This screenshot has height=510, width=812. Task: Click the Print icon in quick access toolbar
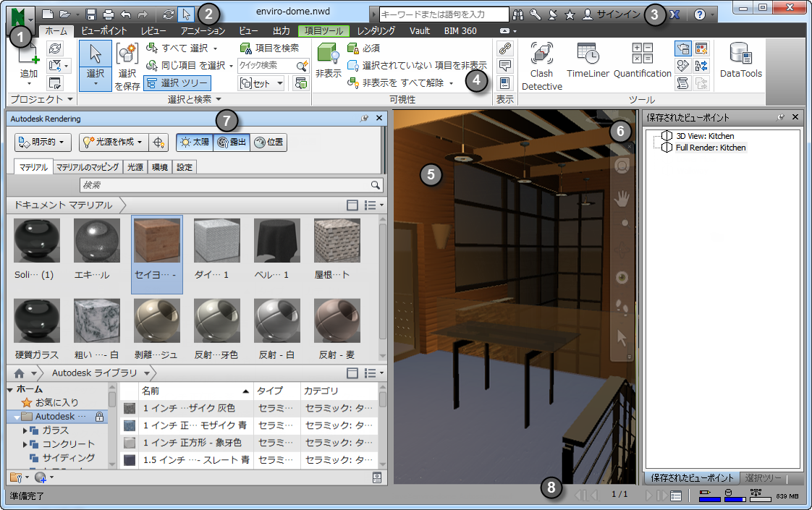[x=109, y=14]
